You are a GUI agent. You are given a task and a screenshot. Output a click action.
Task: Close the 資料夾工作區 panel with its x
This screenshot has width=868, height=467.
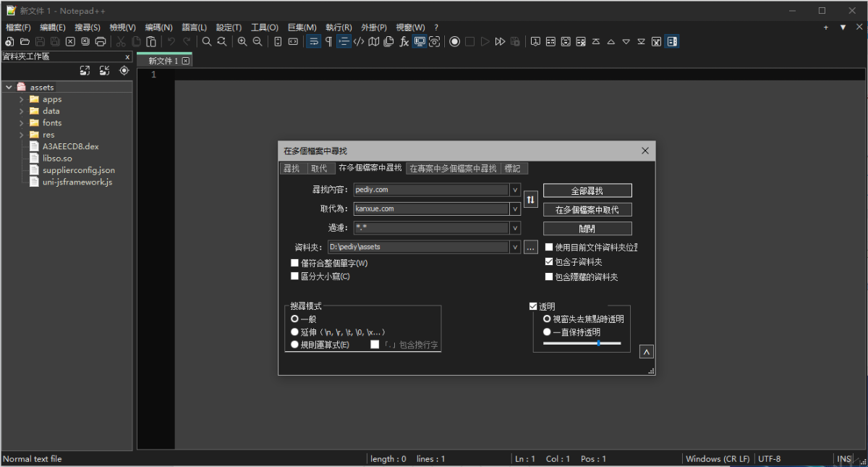[127, 56]
